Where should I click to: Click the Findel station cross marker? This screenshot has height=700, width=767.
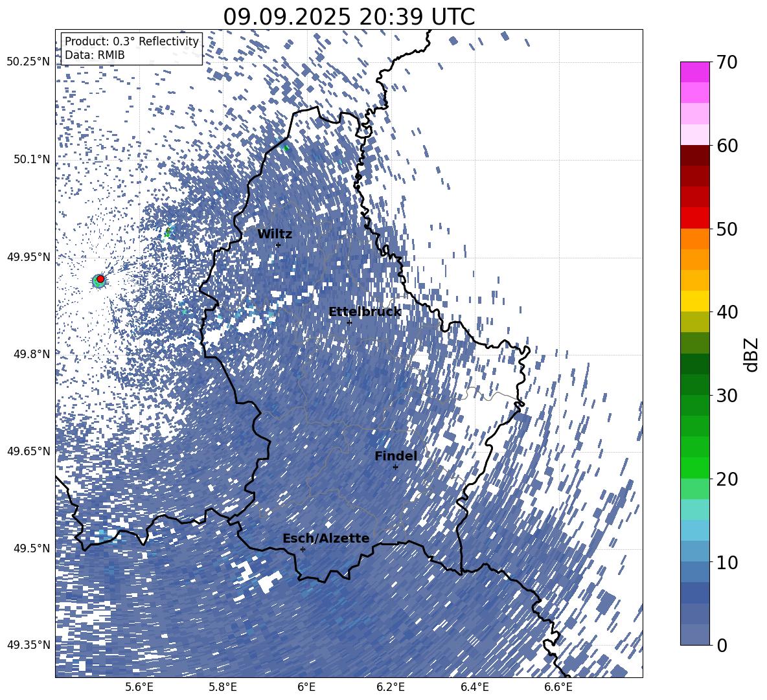[x=395, y=467]
